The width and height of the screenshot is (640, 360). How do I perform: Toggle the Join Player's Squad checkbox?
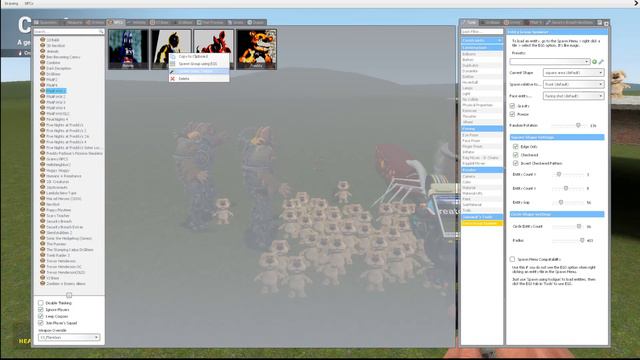point(41,323)
